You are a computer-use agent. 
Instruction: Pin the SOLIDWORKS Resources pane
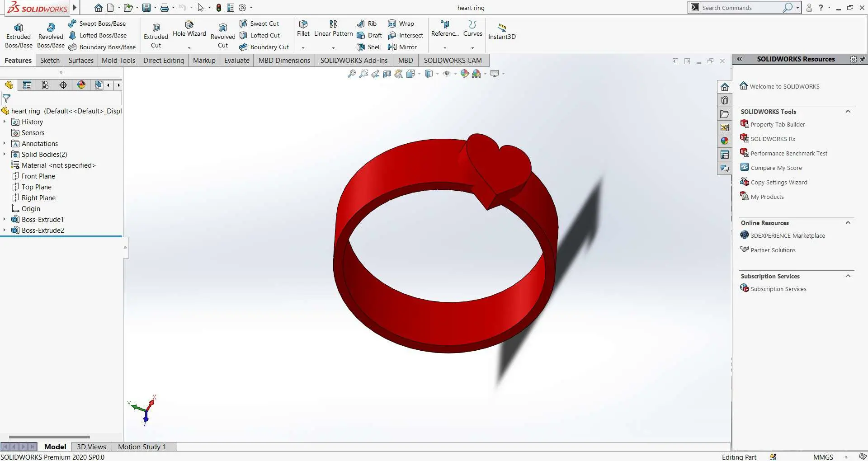point(863,59)
